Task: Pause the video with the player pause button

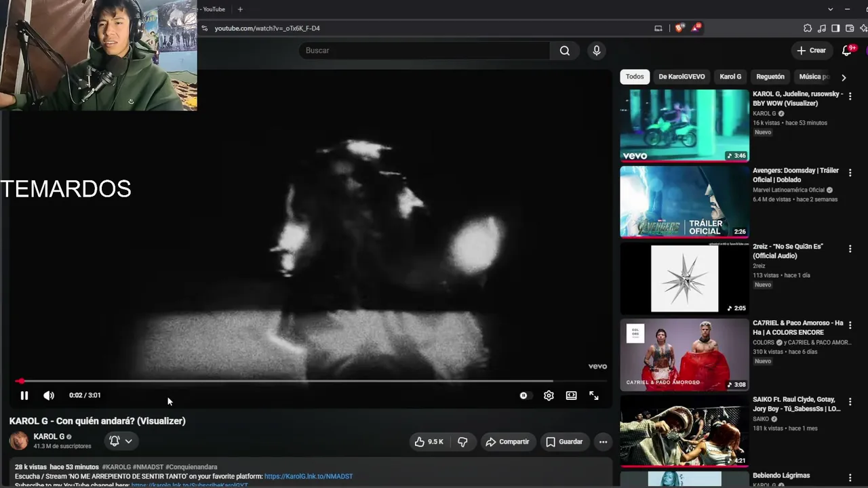Action: coord(24,396)
